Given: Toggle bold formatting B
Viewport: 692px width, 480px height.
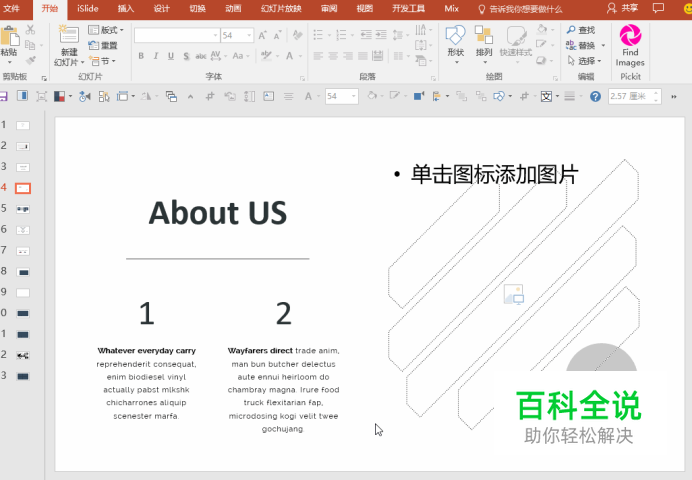Looking at the screenshot, I should (x=141, y=57).
